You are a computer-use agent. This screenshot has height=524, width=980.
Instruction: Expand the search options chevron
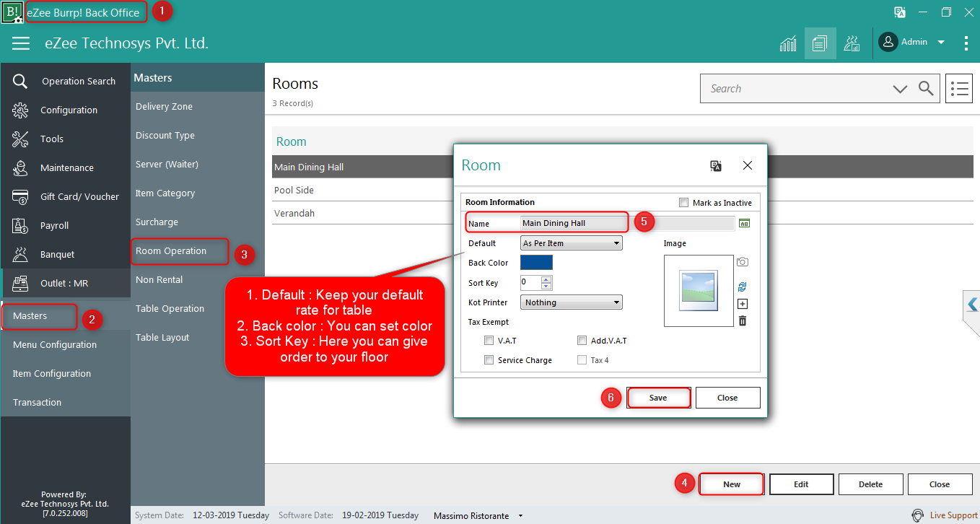point(900,89)
